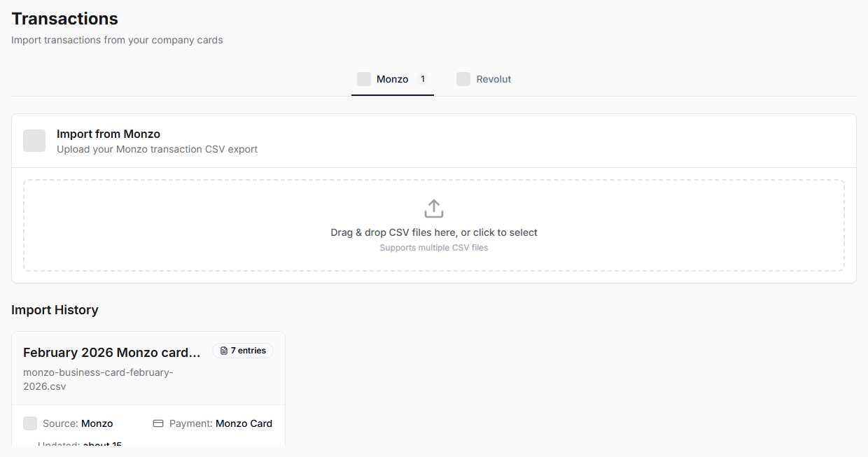The height and width of the screenshot is (457, 868).
Task: Click the Monzo tab count badge 1
Action: (x=423, y=79)
